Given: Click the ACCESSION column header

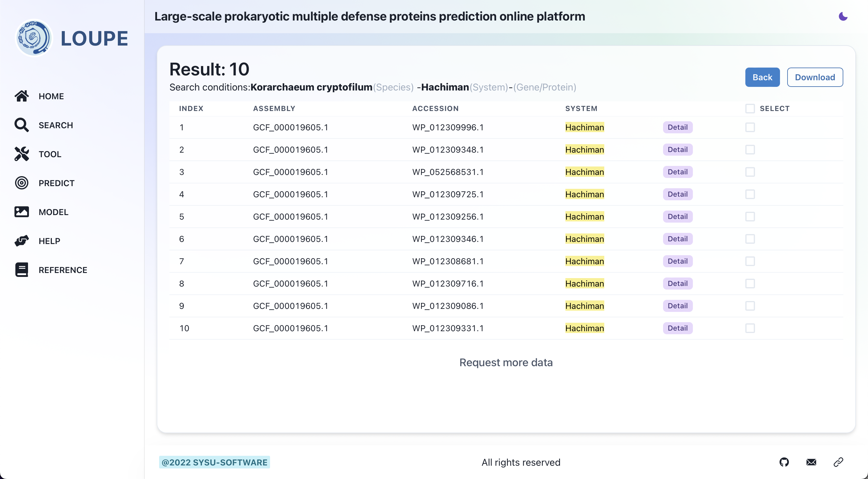Looking at the screenshot, I should 435,109.
